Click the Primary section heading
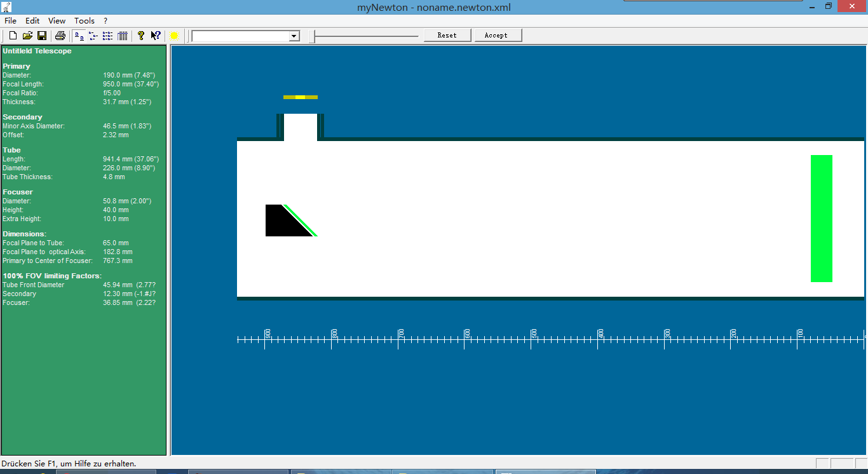Viewport: 868px width, 474px height. tap(17, 66)
